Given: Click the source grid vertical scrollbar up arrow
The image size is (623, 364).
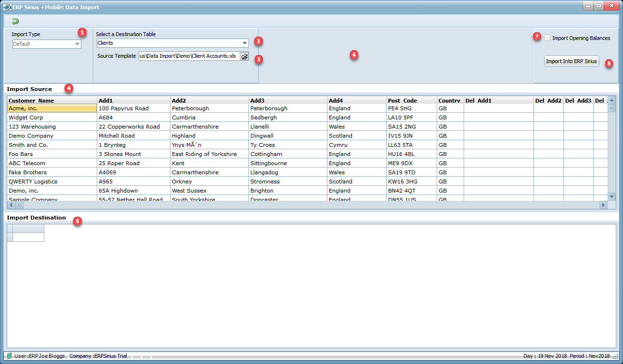Looking at the screenshot, I should (x=612, y=100).
